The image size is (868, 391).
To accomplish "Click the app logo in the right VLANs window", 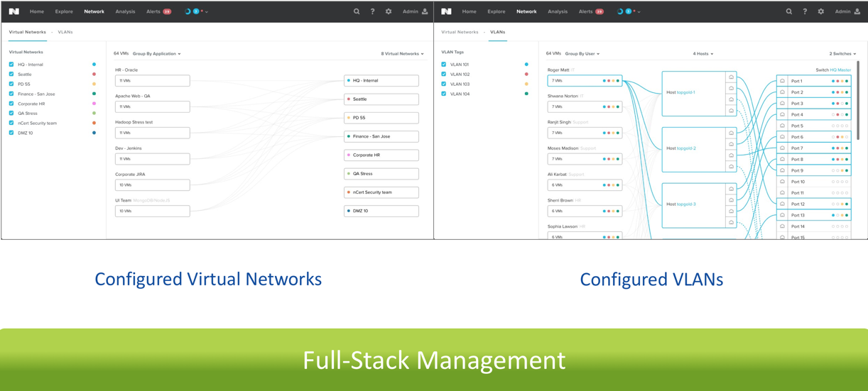I will coord(446,11).
